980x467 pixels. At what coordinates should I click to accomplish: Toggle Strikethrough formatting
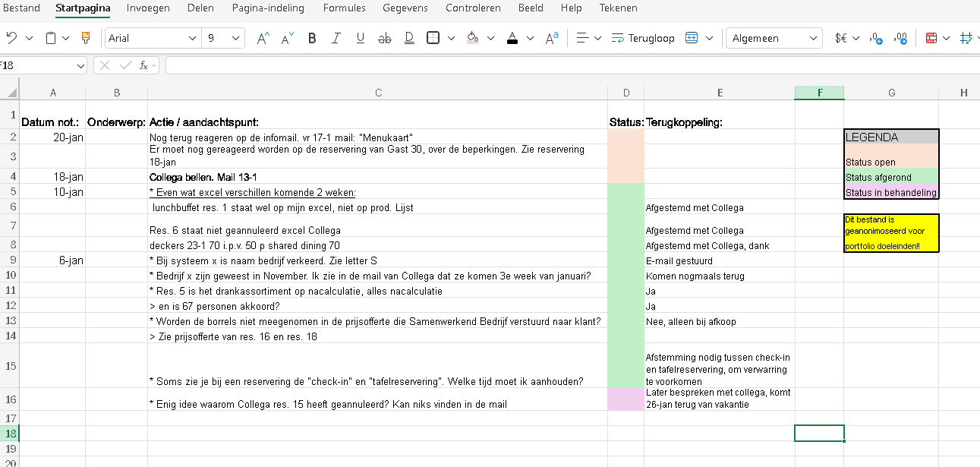[384, 38]
